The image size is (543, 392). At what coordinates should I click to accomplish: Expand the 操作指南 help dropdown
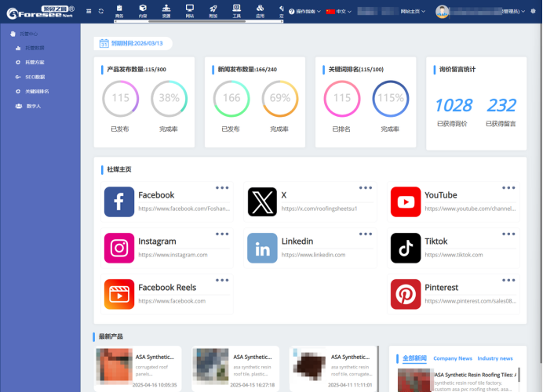[304, 12]
